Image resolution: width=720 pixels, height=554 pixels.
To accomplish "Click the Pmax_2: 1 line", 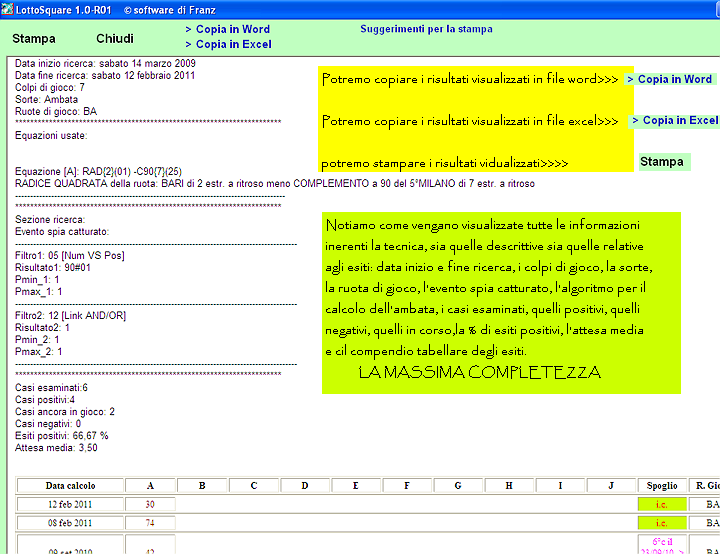I will pyautogui.click(x=39, y=351).
